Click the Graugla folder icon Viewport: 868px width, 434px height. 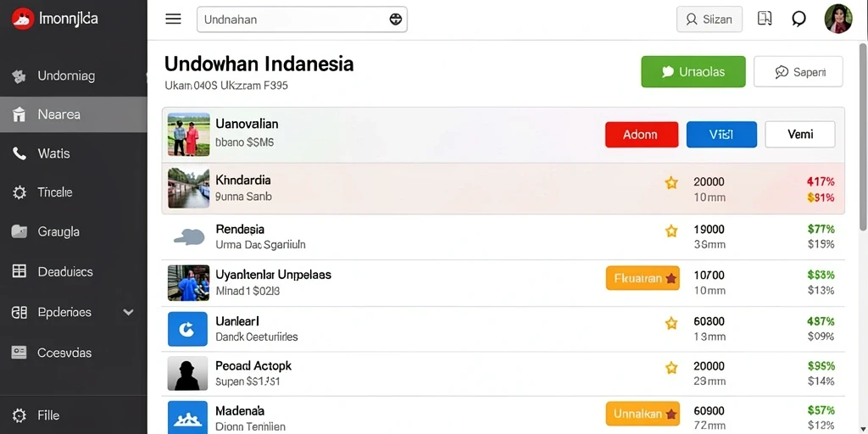click(x=19, y=232)
